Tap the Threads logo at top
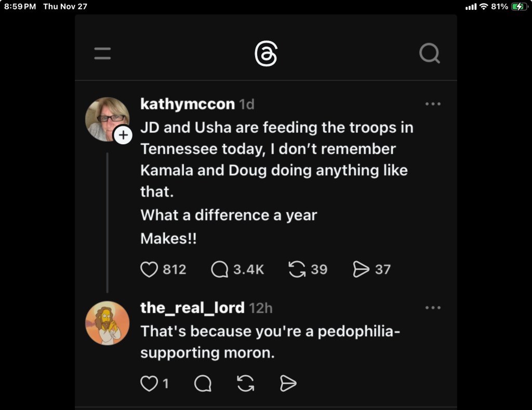 tap(266, 54)
